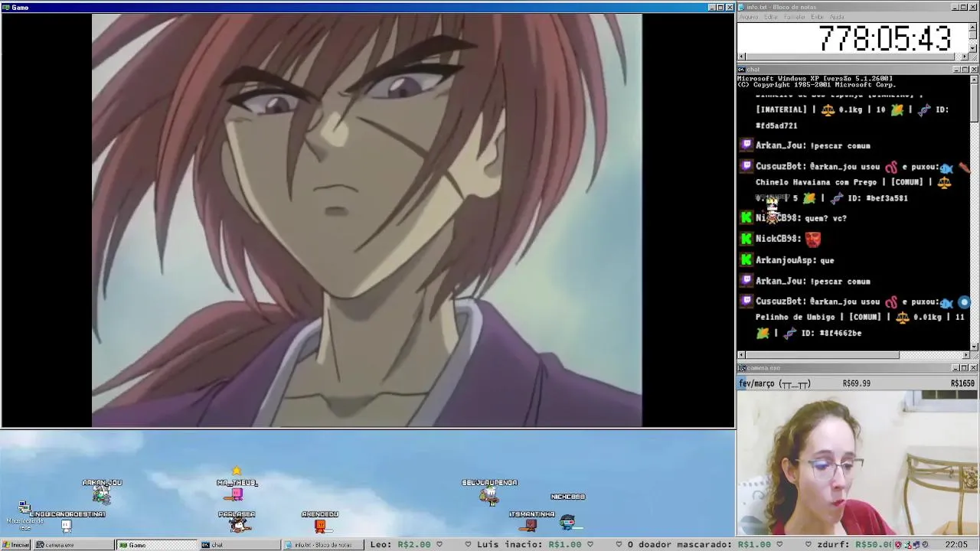The width and height of the screenshot is (980, 551).
Task: Click the Kick badge beside ArkanjouAsp message
Action: [x=746, y=260]
